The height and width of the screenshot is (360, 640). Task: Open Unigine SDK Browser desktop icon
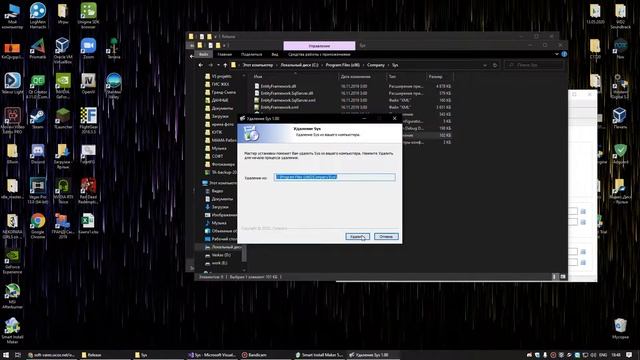[88, 16]
